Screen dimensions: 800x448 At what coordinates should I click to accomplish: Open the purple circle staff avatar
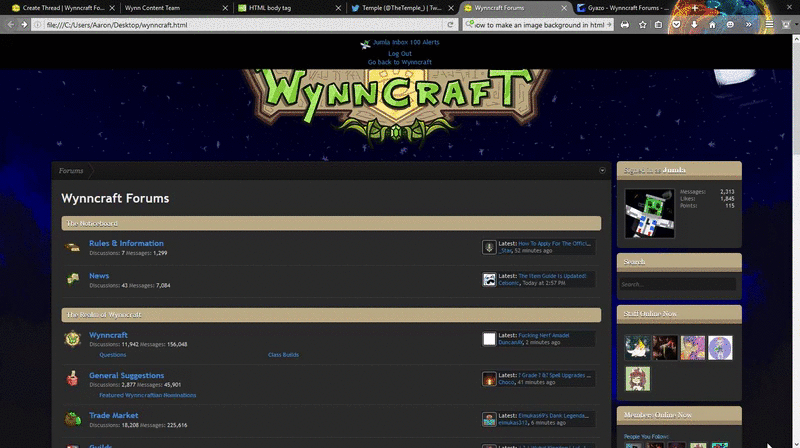coord(720,347)
